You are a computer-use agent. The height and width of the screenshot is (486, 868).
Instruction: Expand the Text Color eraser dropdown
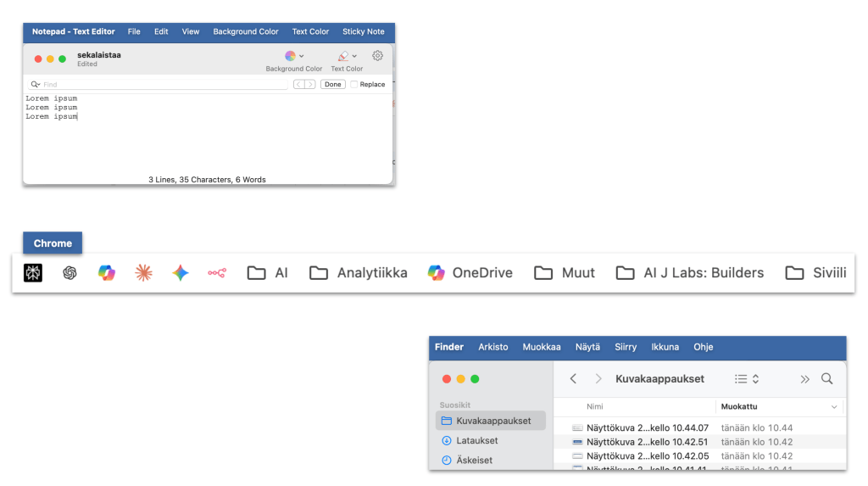tap(347, 56)
